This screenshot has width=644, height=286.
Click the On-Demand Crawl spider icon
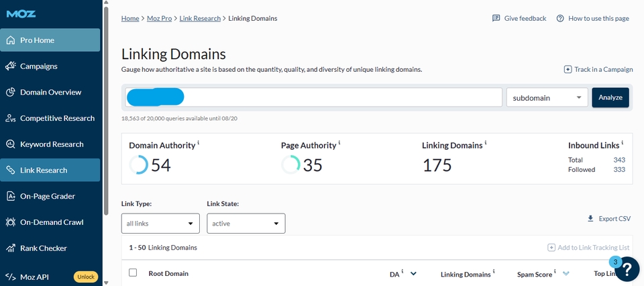(11, 222)
